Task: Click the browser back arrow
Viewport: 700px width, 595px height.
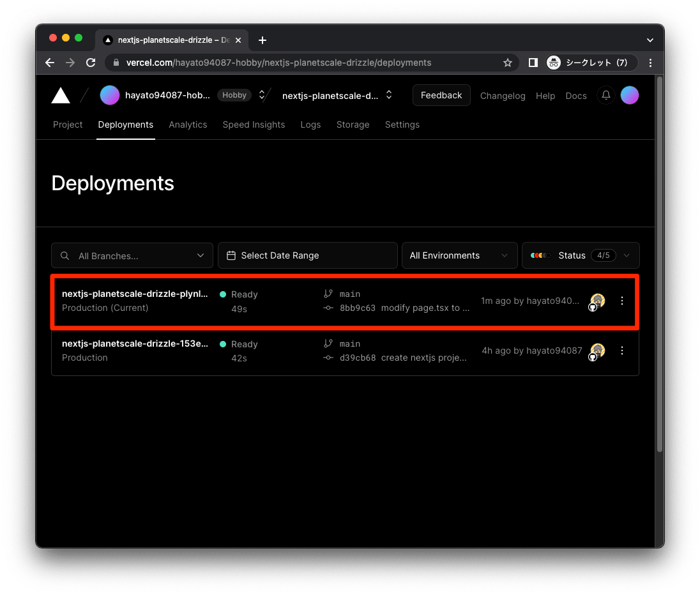Action: click(50, 63)
